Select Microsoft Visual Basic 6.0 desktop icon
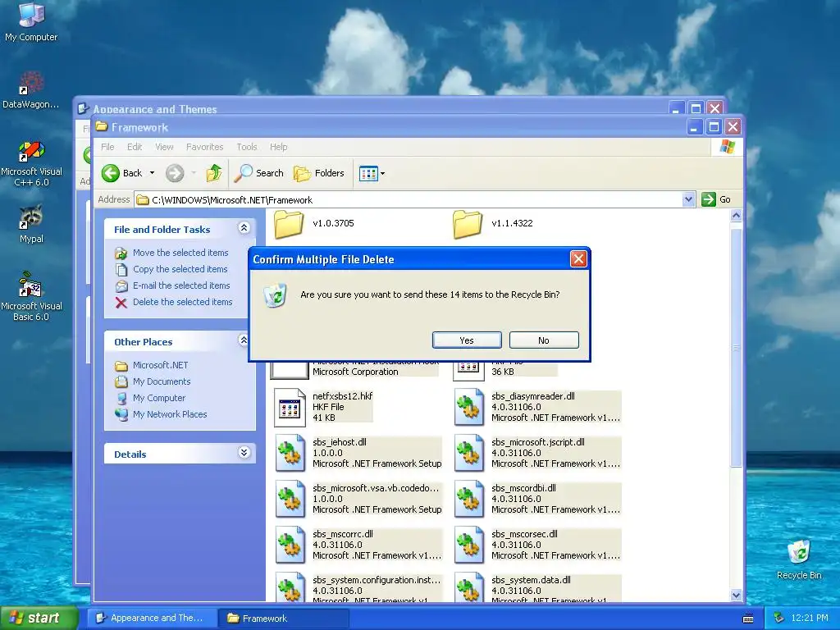Image resolution: width=840 pixels, height=630 pixels. 30,284
